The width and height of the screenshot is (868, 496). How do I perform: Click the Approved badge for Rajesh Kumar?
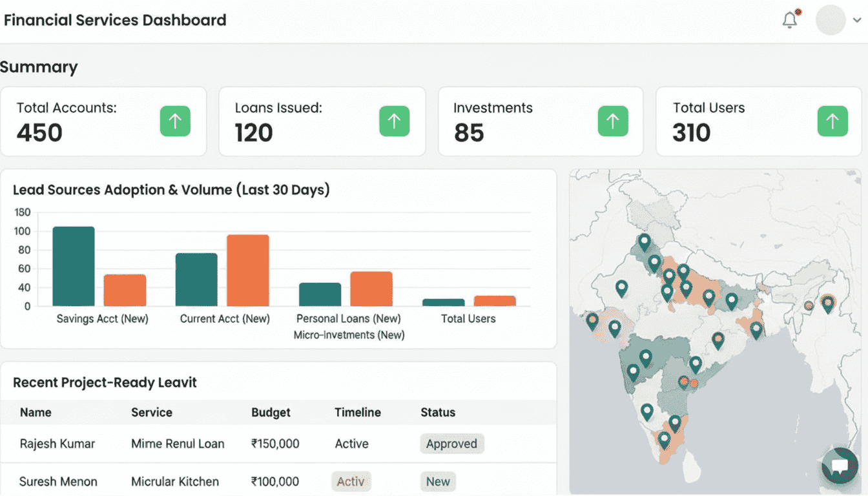(x=451, y=444)
